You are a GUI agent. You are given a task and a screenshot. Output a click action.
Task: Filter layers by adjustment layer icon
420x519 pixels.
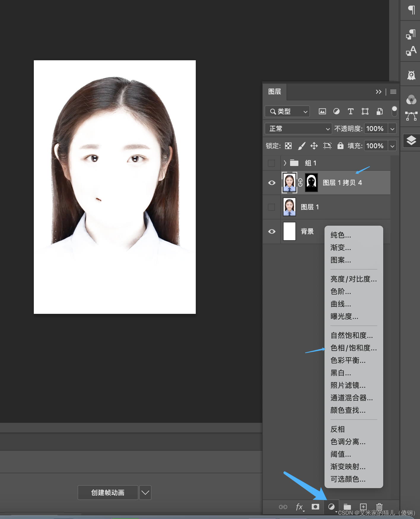(336, 111)
